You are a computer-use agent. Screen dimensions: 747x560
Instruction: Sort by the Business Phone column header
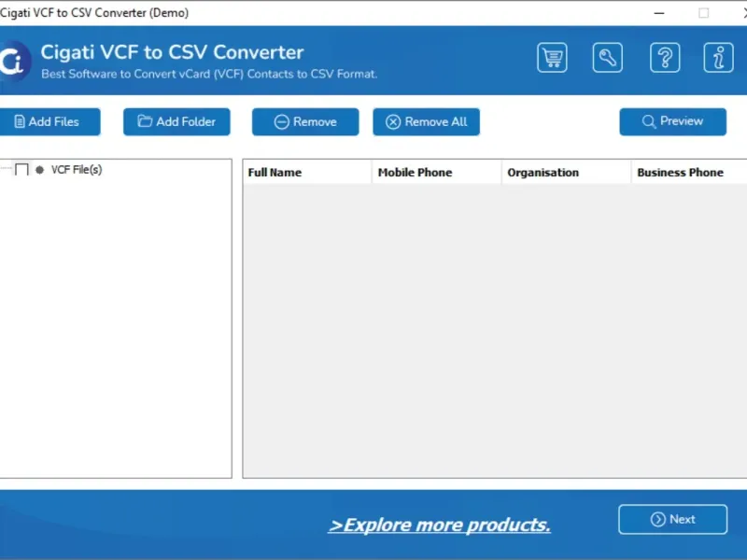[689, 173]
